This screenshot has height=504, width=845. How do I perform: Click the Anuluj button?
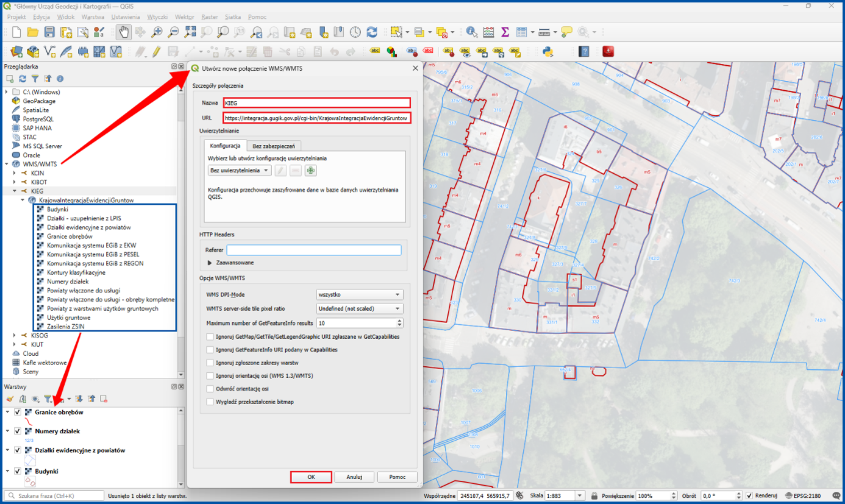354,477
